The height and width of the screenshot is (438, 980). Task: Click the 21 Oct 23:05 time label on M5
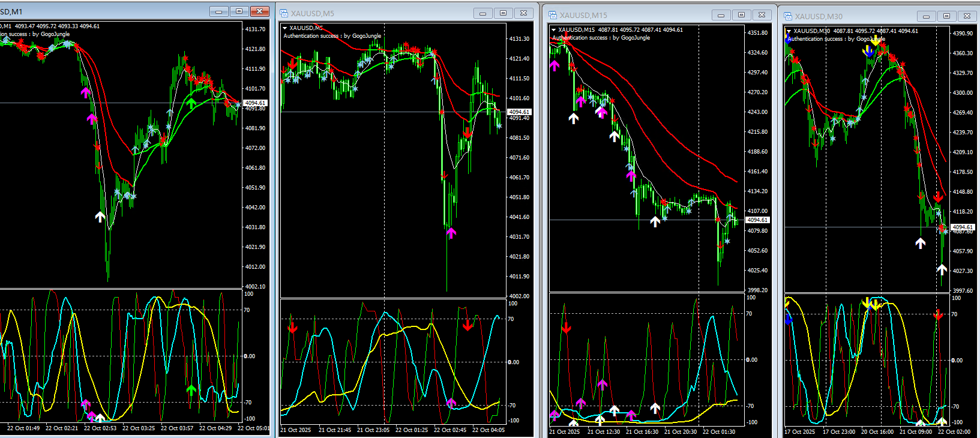(x=373, y=430)
